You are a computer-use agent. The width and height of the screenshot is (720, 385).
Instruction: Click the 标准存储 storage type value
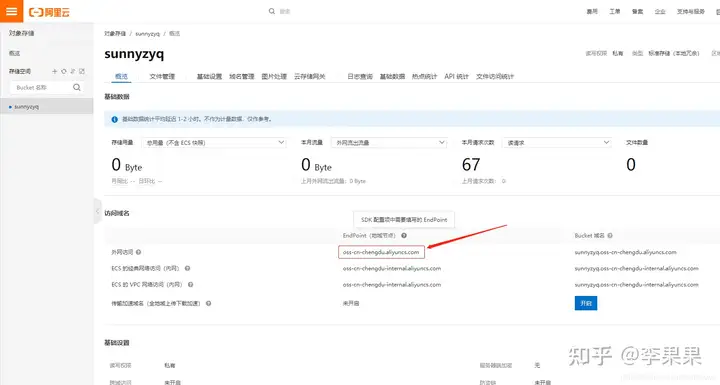tap(674, 53)
